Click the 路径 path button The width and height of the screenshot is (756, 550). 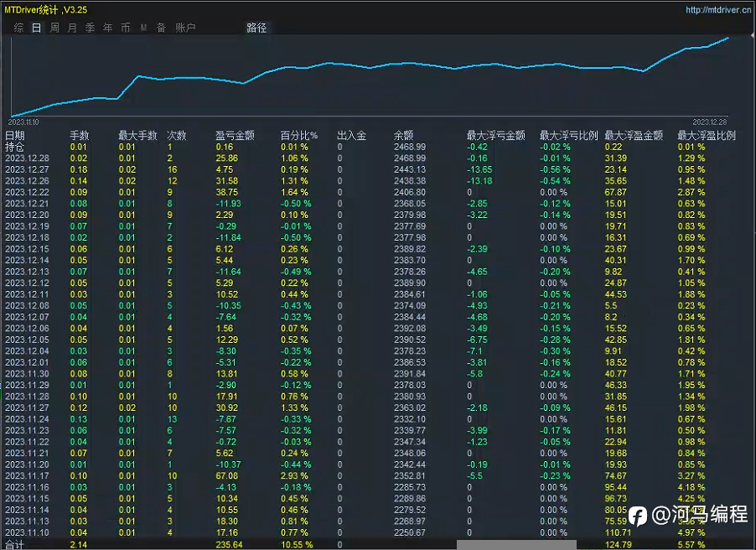tap(256, 28)
